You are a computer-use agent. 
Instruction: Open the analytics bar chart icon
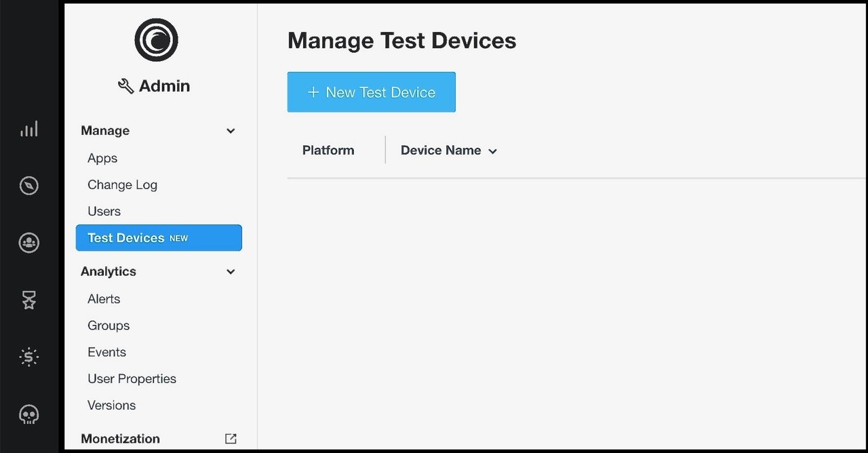click(29, 129)
